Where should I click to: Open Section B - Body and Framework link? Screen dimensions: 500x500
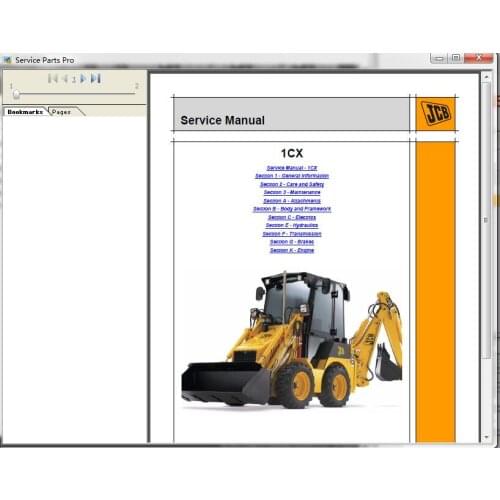[292, 209]
